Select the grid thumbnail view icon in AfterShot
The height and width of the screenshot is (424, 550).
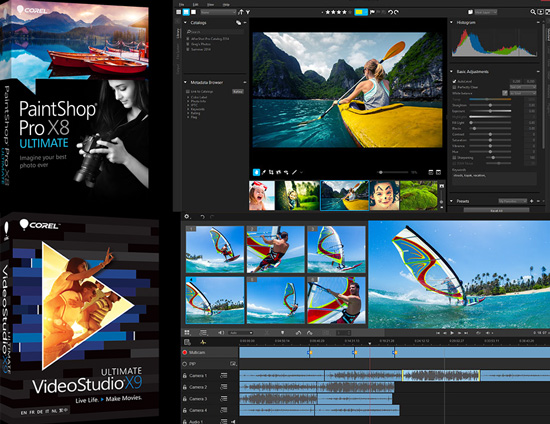179,12
